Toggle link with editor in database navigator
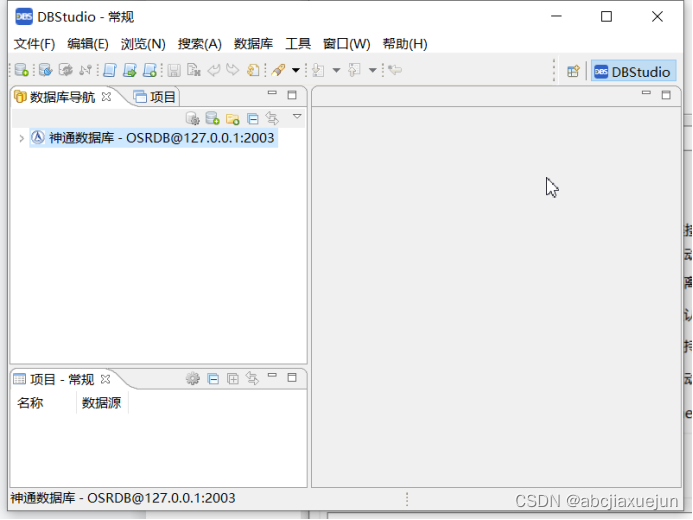This screenshot has height=520, width=693. coord(272,118)
